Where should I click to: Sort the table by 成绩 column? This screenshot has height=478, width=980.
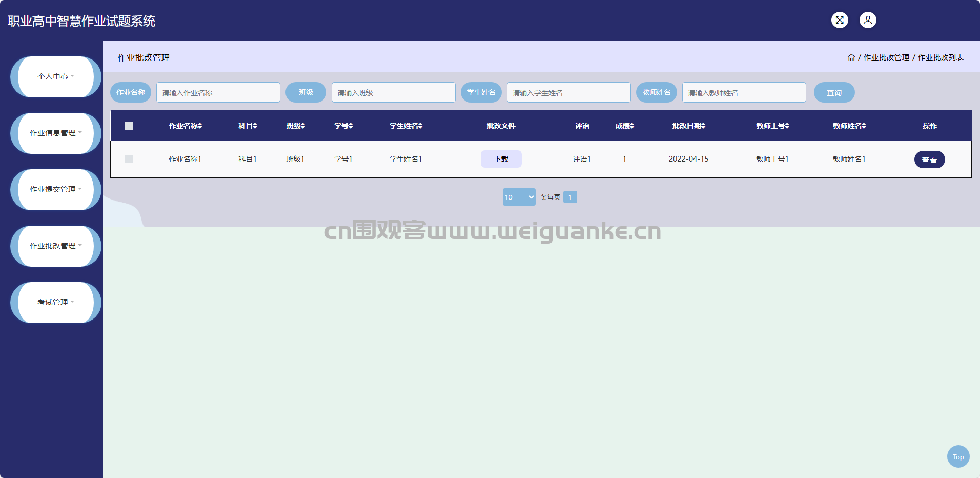pos(625,126)
